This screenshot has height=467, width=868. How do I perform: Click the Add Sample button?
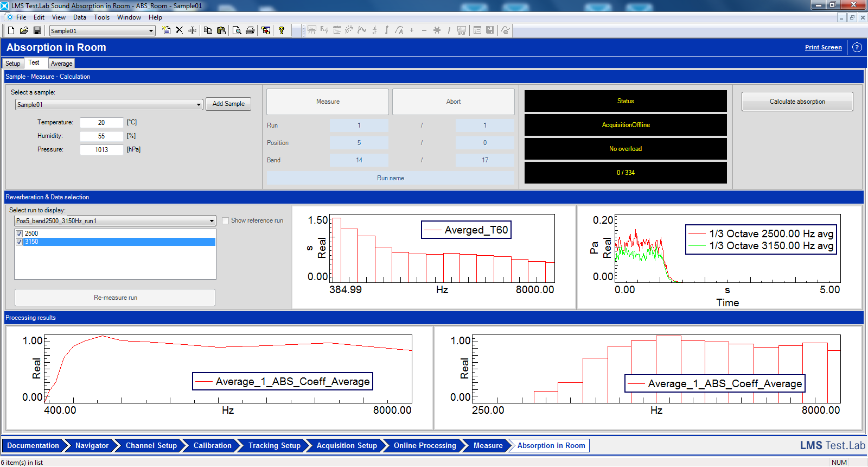[228, 104]
